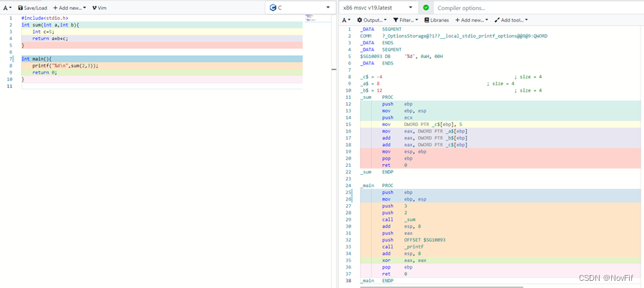Click the '$SG10093 DB' data line
The image size is (644, 288).
pyautogui.click(x=401, y=57)
